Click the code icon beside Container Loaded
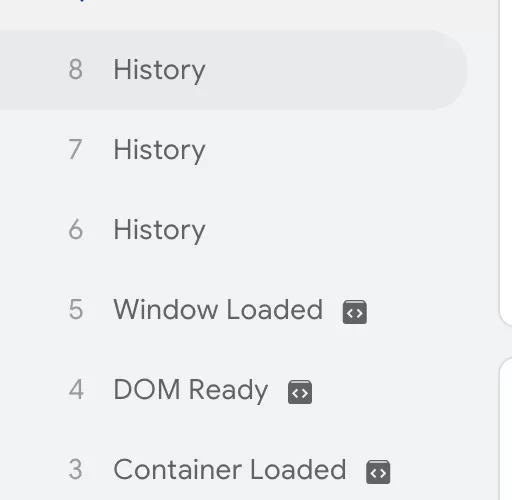This screenshot has height=500, width=512. (378, 472)
